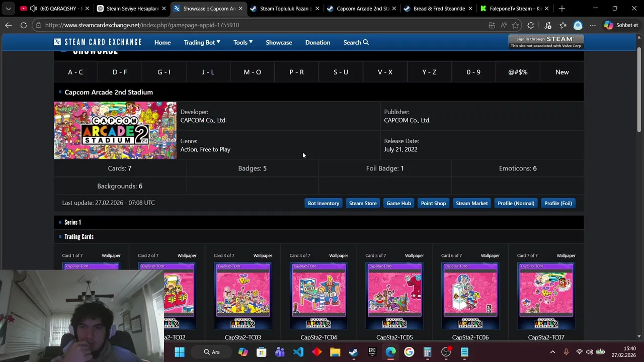Switch to the FaleponeTv Stream tab

pyautogui.click(x=514, y=9)
